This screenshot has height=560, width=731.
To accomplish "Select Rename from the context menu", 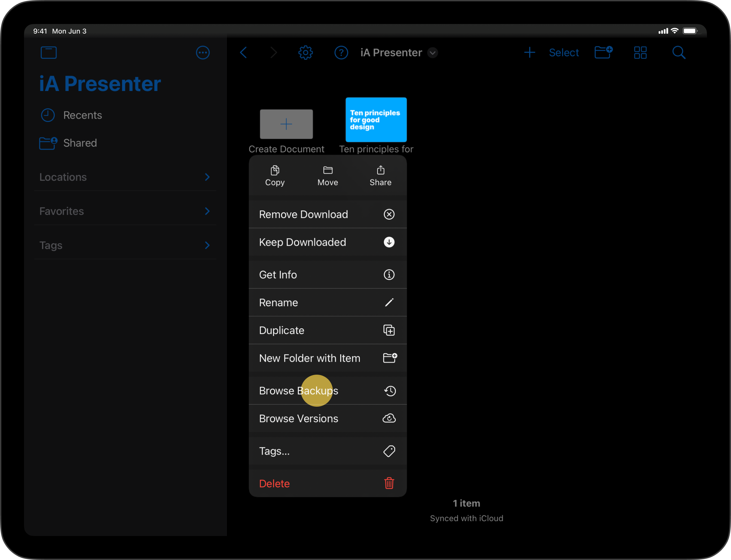I will click(x=327, y=302).
